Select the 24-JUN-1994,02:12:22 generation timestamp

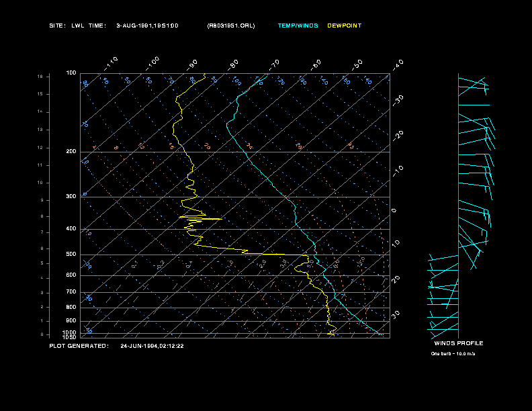tap(152, 346)
